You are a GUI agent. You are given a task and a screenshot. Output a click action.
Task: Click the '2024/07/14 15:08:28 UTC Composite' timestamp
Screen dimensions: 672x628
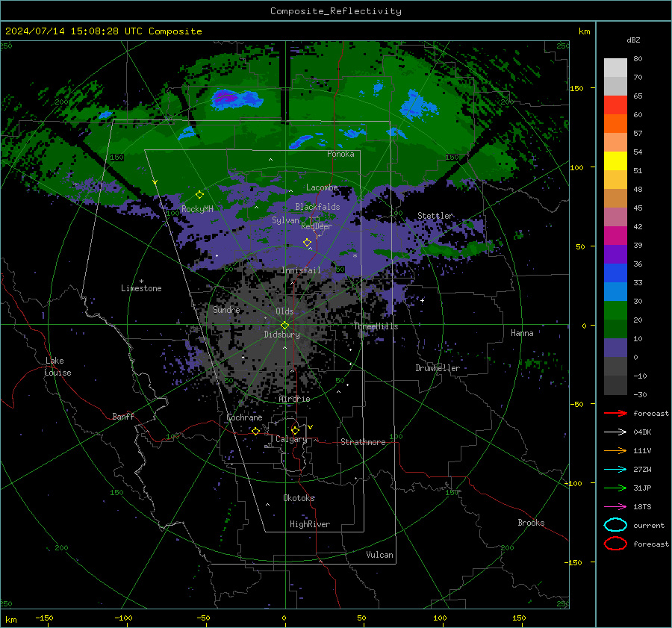103,31
